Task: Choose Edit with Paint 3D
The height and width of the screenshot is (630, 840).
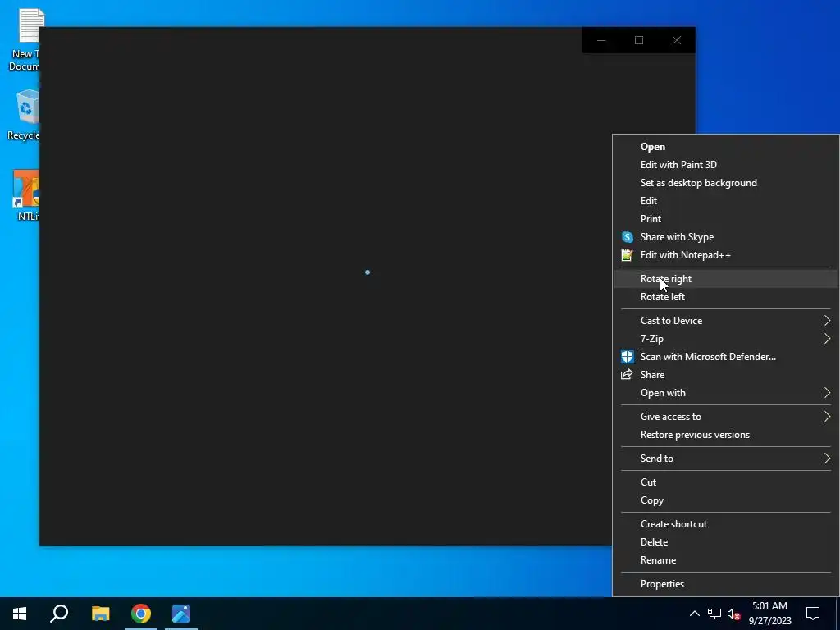Action: pyautogui.click(x=726, y=164)
